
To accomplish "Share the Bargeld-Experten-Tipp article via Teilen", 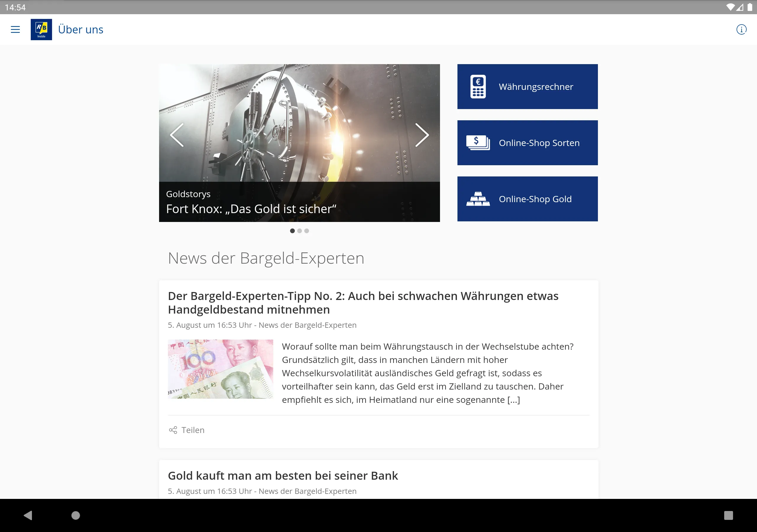I will (187, 430).
